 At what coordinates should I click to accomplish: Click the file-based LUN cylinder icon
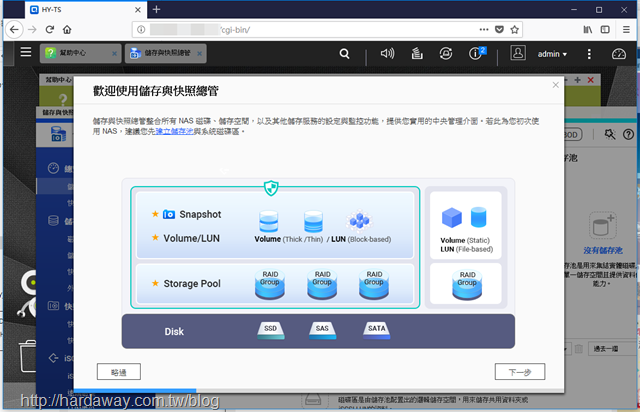[478, 217]
